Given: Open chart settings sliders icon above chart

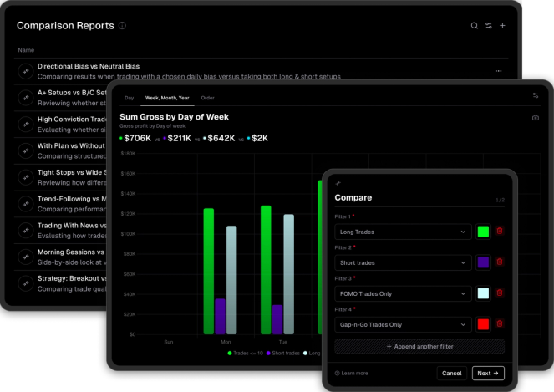Looking at the screenshot, I should tap(536, 95).
